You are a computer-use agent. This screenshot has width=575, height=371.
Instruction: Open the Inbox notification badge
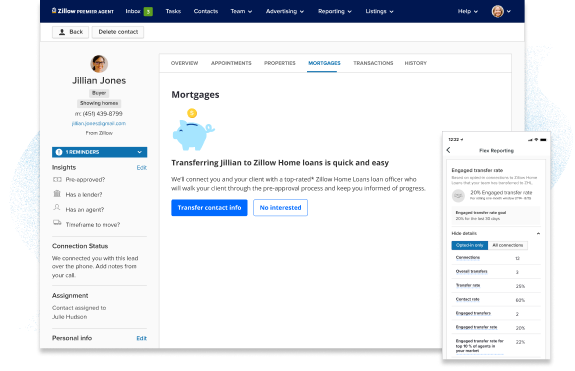click(x=148, y=11)
